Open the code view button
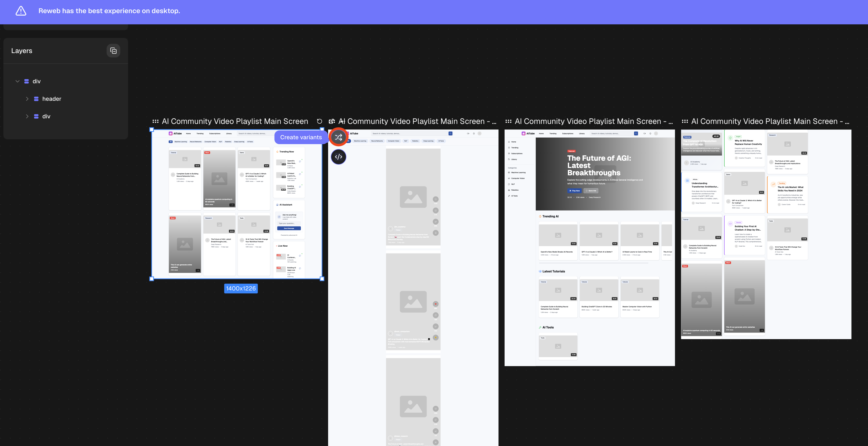Viewport: 868px width, 446px height. pyautogui.click(x=338, y=157)
